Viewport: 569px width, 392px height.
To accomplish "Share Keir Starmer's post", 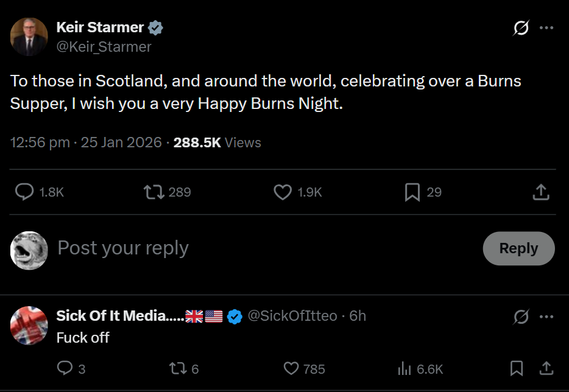I will (x=541, y=192).
